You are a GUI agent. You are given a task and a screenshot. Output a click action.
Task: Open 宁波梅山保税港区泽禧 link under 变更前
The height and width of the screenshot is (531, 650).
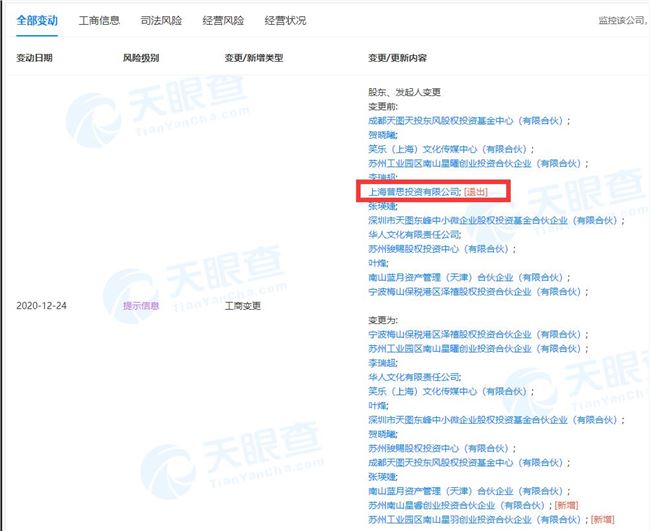click(x=475, y=291)
